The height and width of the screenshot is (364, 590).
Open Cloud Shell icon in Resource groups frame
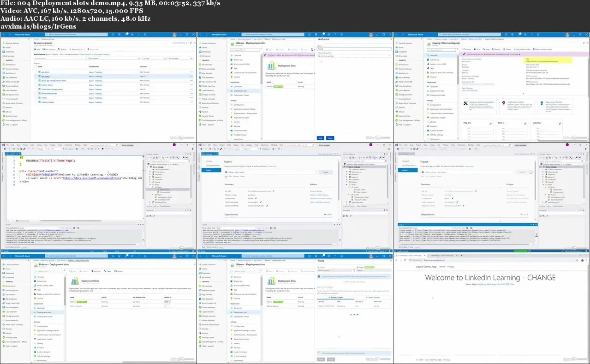(113, 35)
